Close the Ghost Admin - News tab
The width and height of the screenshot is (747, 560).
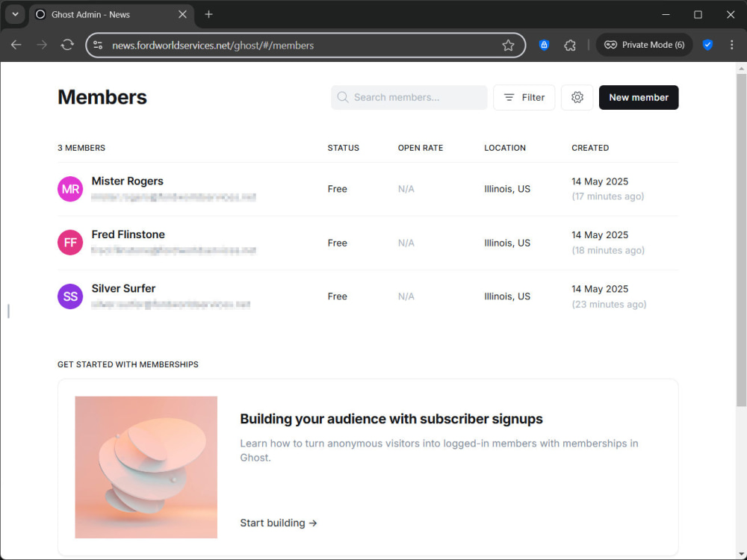182,14
